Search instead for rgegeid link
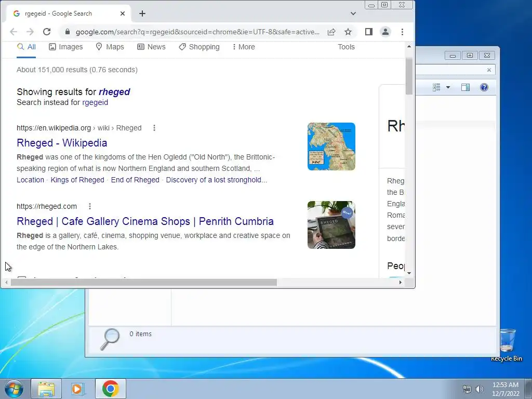532x399 pixels. [95, 102]
